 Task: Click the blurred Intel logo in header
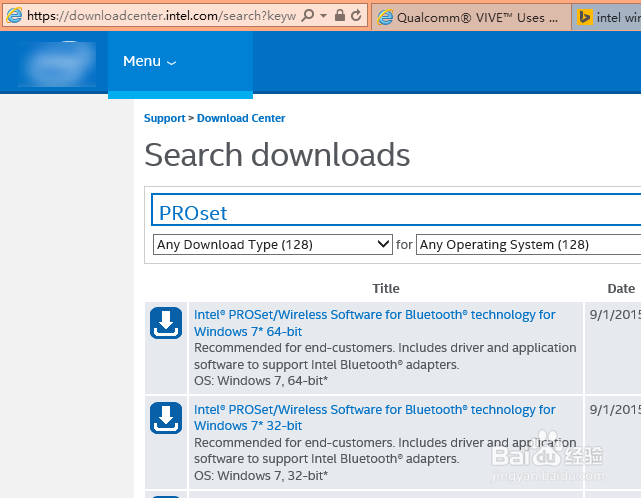pyautogui.click(x=57, y=64)
